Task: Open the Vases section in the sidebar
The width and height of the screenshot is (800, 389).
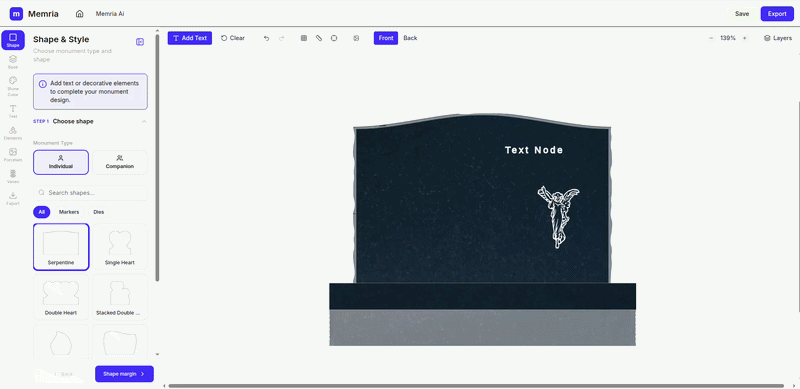Action: (x=13, y=177)
